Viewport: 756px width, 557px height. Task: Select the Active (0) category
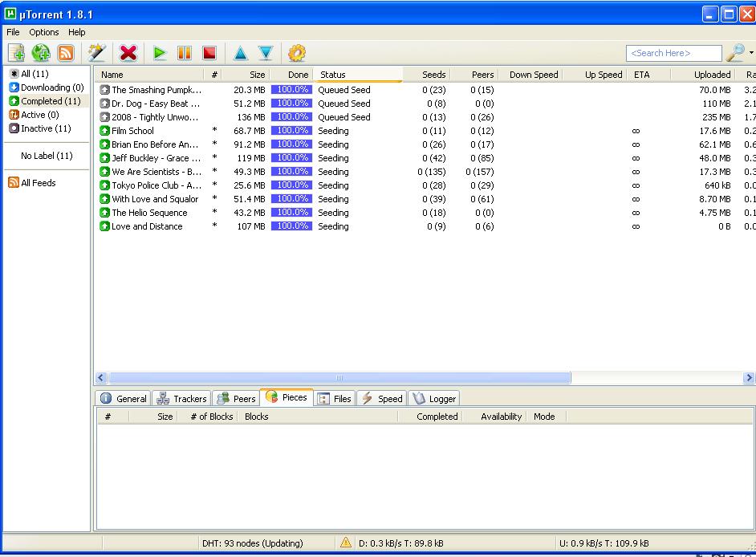click(35, 115)
